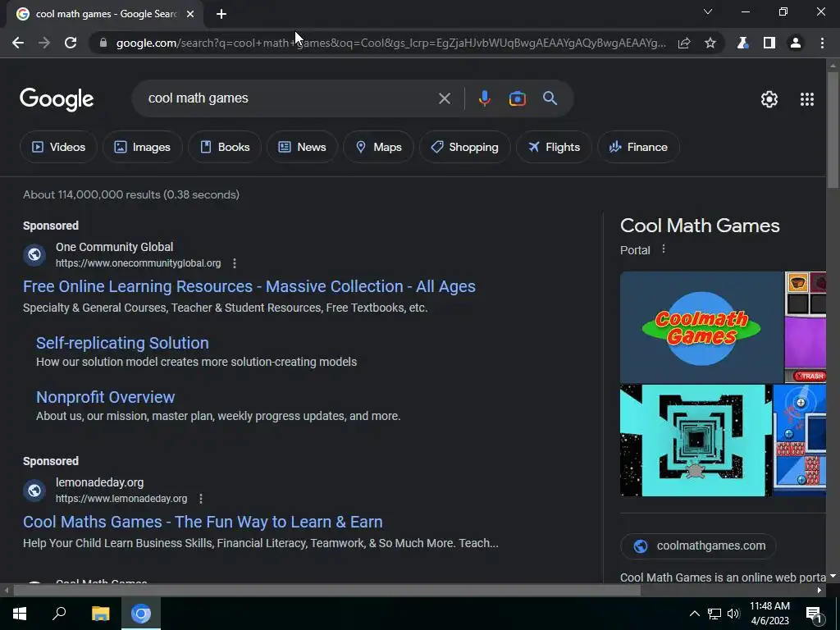Viewport: 840px width, 630px height.
Task: Open File Explorer from the taskbar
Action: [x=100, y=614]
